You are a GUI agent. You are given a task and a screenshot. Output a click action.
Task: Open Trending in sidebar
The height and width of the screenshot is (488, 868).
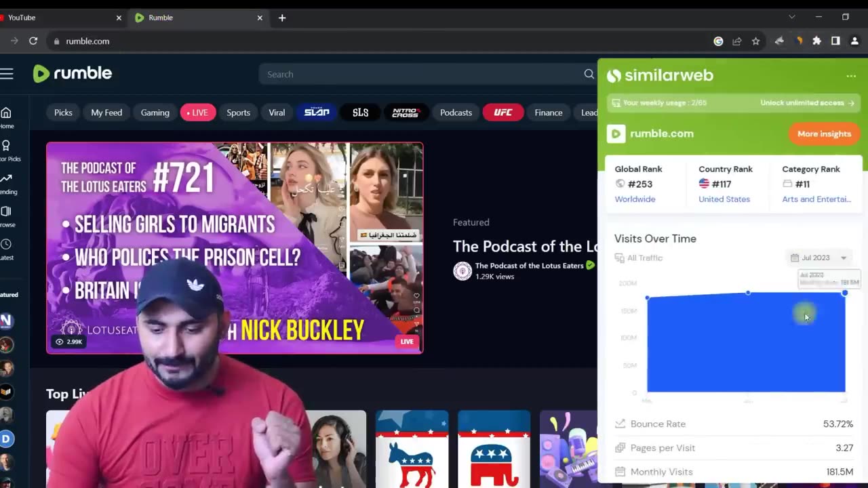pos(7,184)
